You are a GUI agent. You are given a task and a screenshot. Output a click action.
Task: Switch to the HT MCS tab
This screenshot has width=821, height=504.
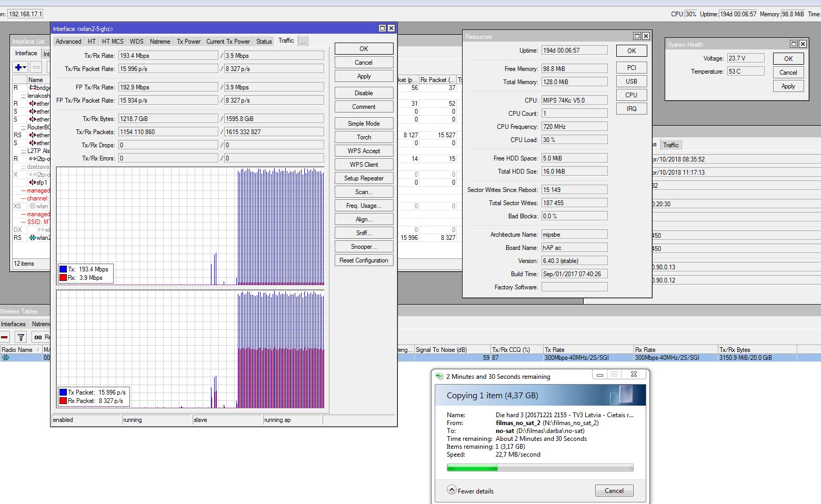[x=113, y=42]
